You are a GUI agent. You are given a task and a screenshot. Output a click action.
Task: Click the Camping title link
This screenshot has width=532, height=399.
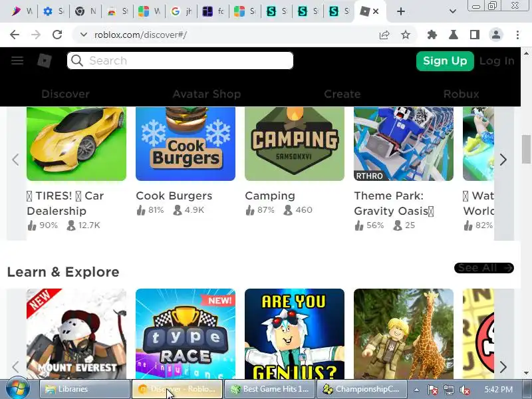click(270, 196)
